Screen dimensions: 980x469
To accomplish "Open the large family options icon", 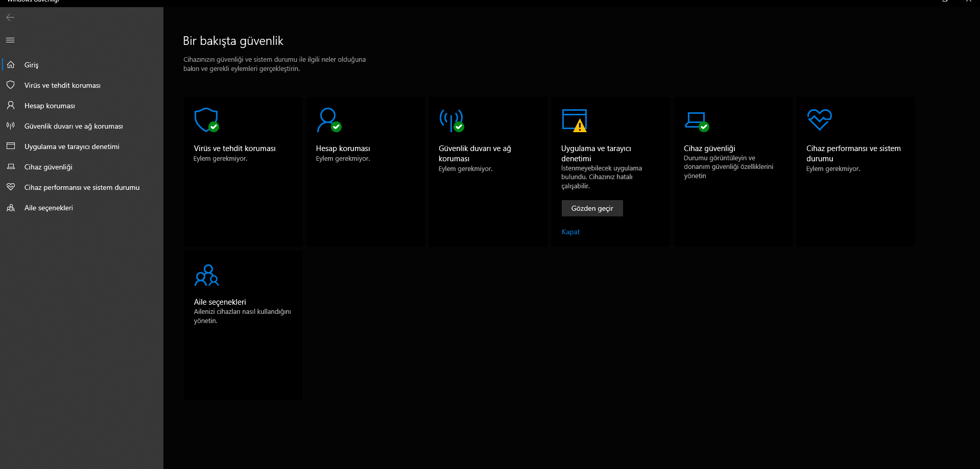I will [207, 275].
